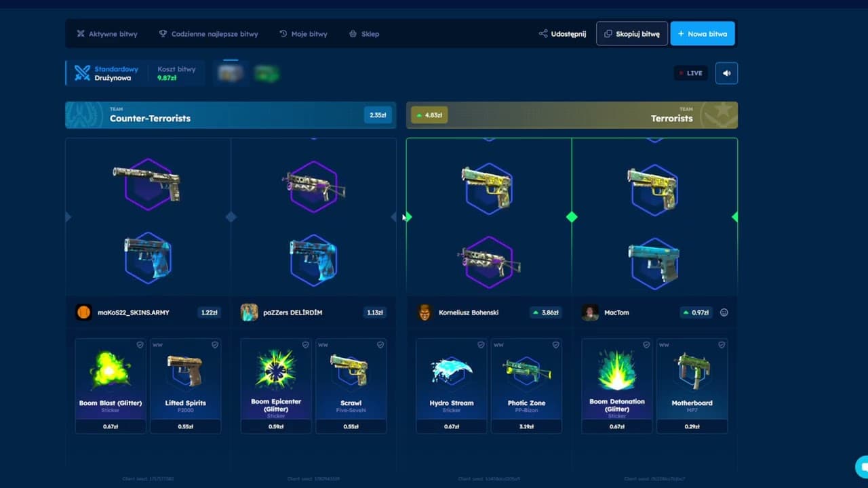Click the shield icon on Boom Detonation card

(646, 345)
